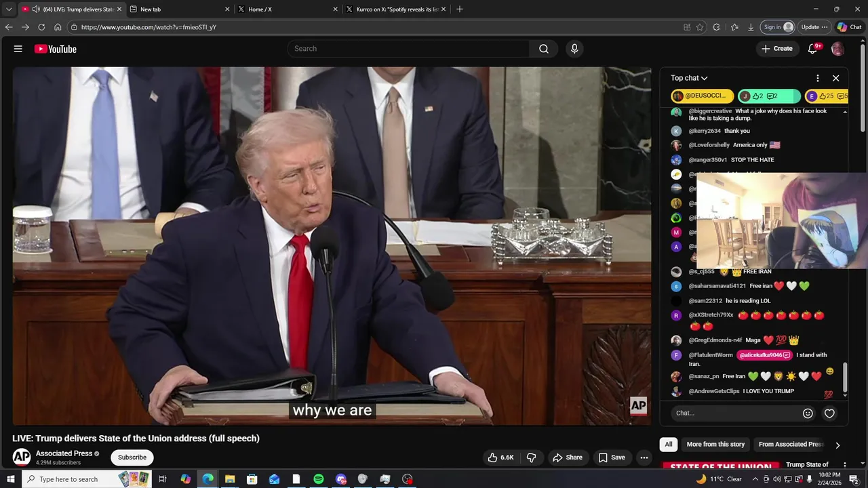Dislike the video with thumbs down
Screen dimensions: 868x488
[531, 457]
